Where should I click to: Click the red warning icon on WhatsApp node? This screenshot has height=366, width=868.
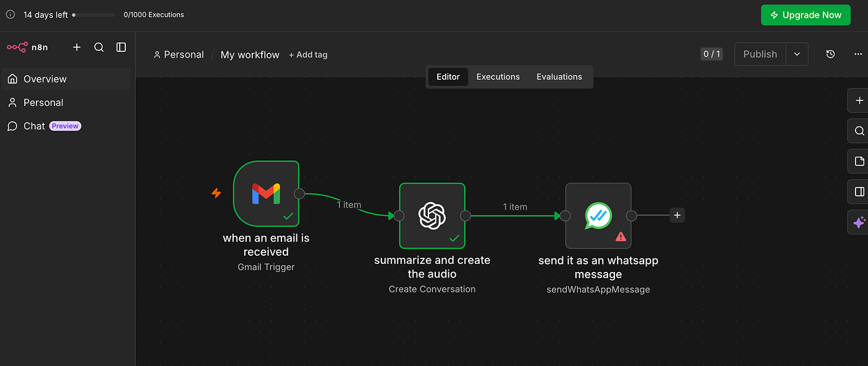[621, 237]
